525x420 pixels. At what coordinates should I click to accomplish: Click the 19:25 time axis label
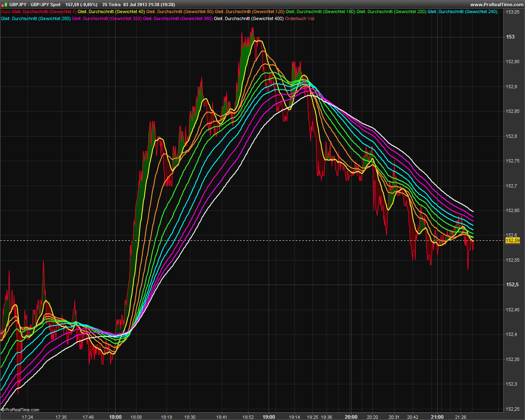[313, 417]
